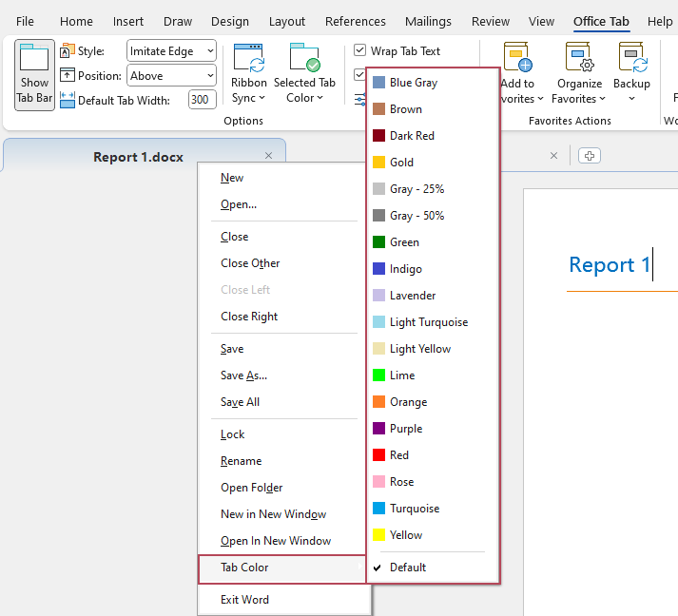
Task: Open the Style dropdown showing Imitate Edge
Action: pos(171,51)
